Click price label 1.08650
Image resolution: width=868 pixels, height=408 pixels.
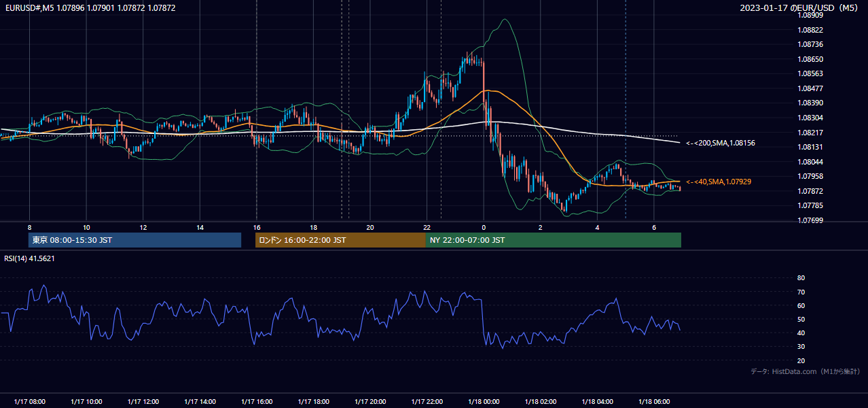point(810,59)
